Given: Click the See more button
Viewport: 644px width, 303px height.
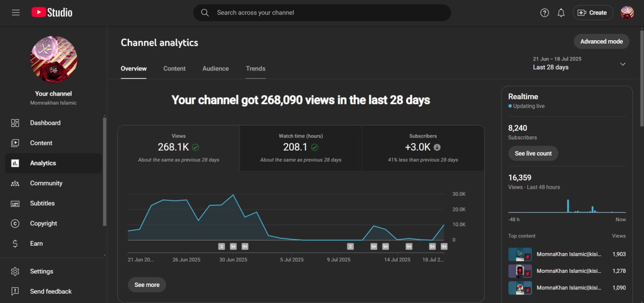Looking at the screenshot, I should [147, 285].
